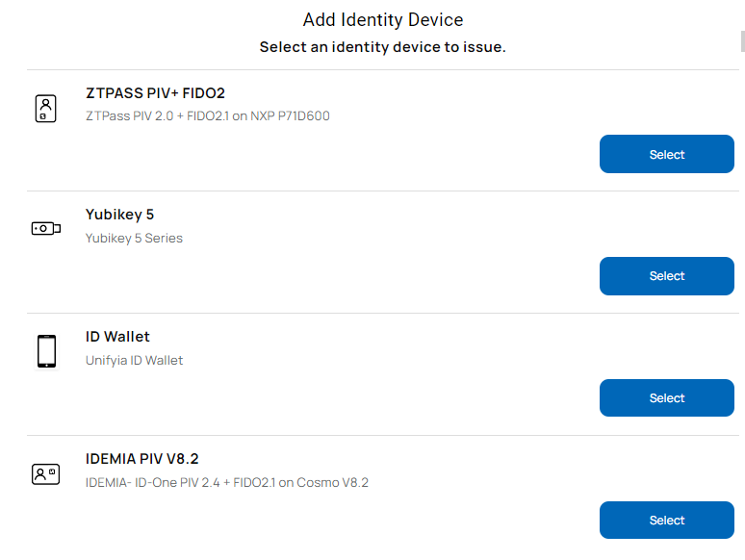Click the ZTPass PIV 2.0 NXP P71D600 description
This screenshot has width=745, height=560.
(207, 116)
